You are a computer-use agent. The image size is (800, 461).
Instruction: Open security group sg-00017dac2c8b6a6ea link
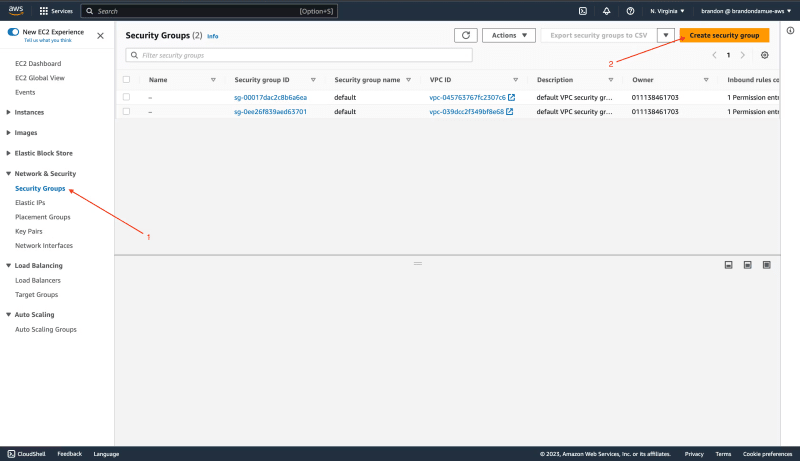tap(270, 97)
